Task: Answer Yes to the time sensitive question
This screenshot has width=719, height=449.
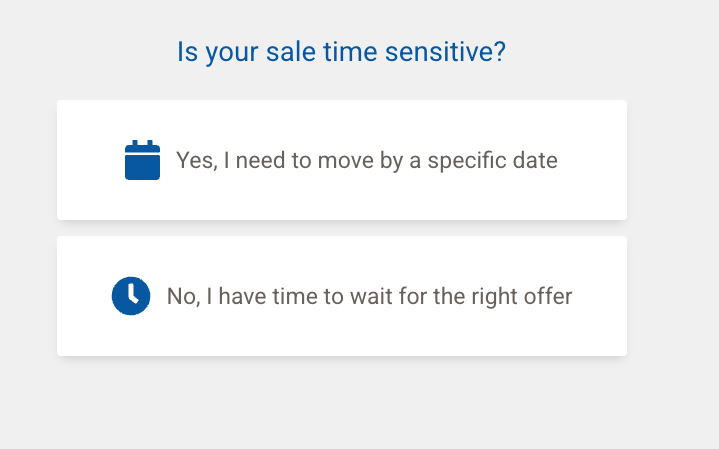Action: coord(342,160)
